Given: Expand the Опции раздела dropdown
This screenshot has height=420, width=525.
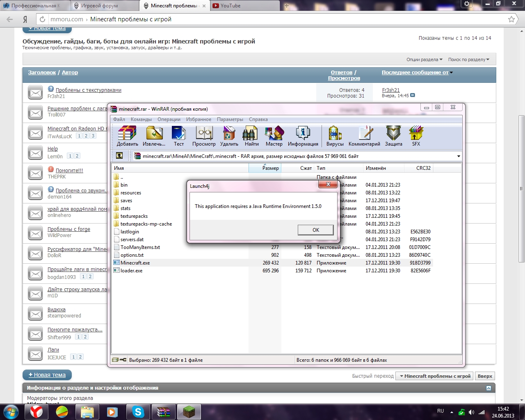Looking at the screenshot, I should (425, 59).
